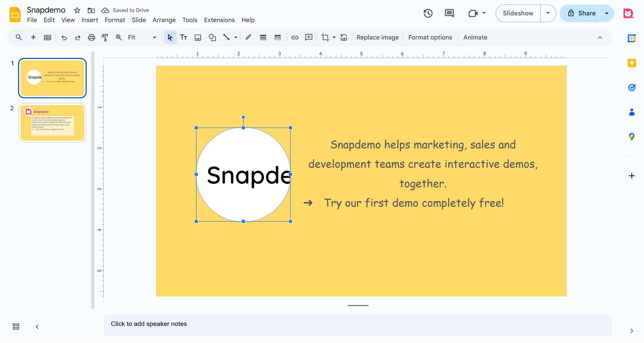Hide the menus with up chevron
Image resolution: width=644 pixels, height=343 pixels.
pos(600,38)
